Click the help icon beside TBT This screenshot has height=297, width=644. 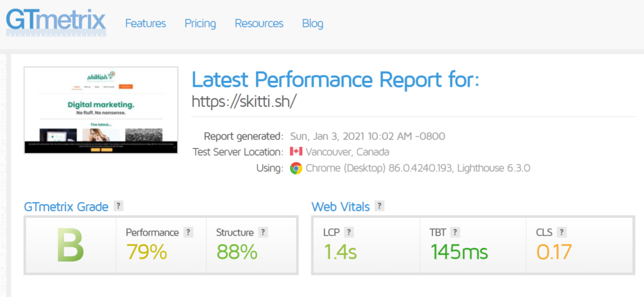[x=455, y=232]
